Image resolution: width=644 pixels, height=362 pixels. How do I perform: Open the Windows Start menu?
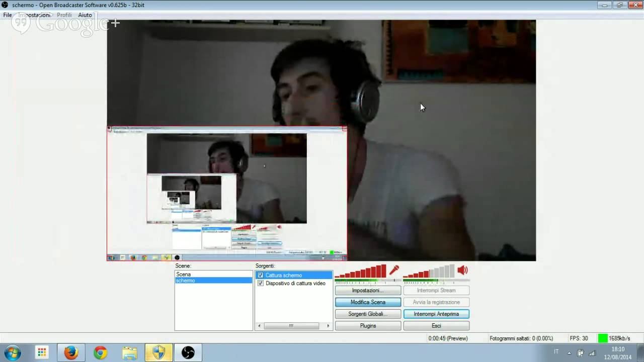tap(13, 352)
